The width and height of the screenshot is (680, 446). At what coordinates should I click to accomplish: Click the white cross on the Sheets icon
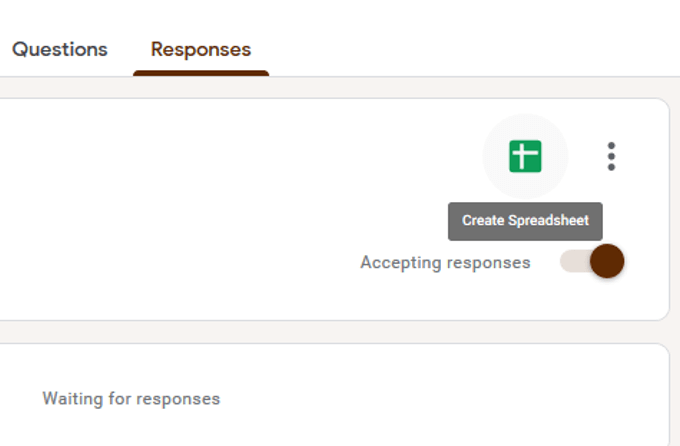pyautogui.click(x=525, y=156)
